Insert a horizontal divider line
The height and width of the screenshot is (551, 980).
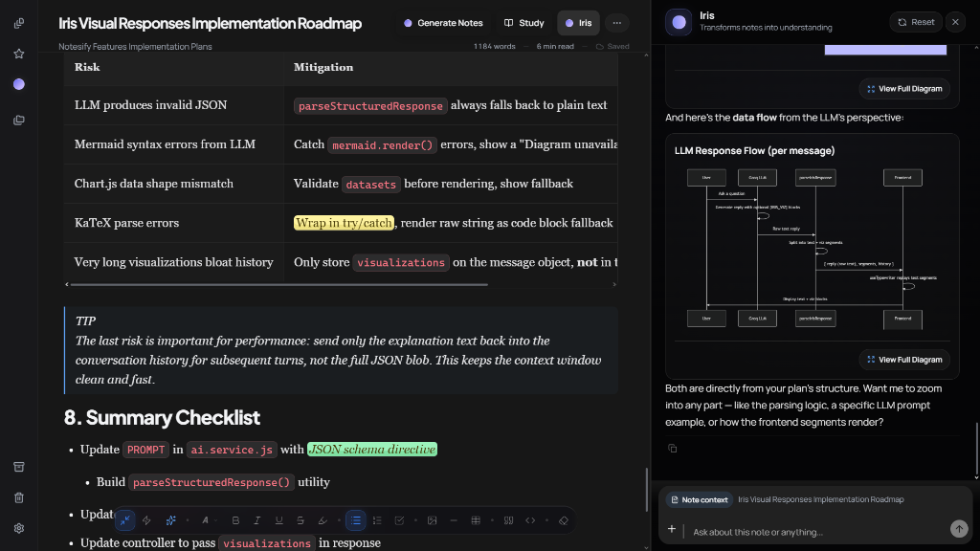[454, 520]
